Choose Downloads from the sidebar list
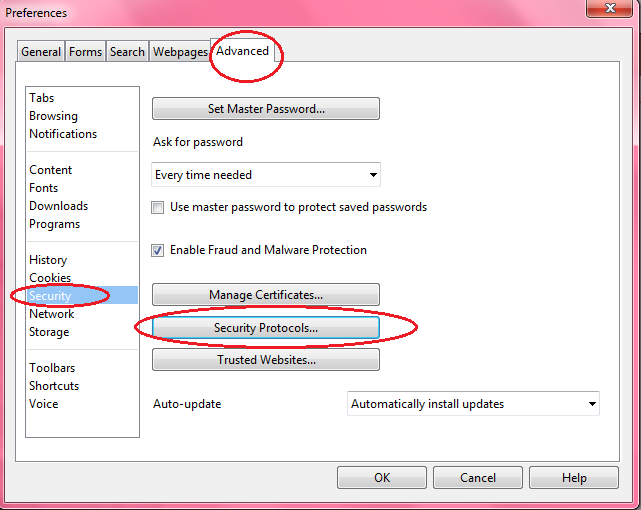 (x=58, y=206)
